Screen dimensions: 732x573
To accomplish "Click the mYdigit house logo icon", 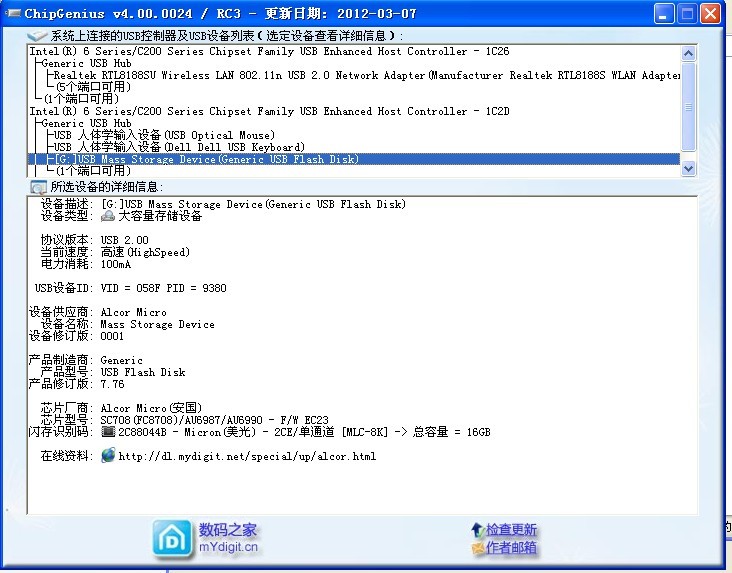I will [172, 539].
